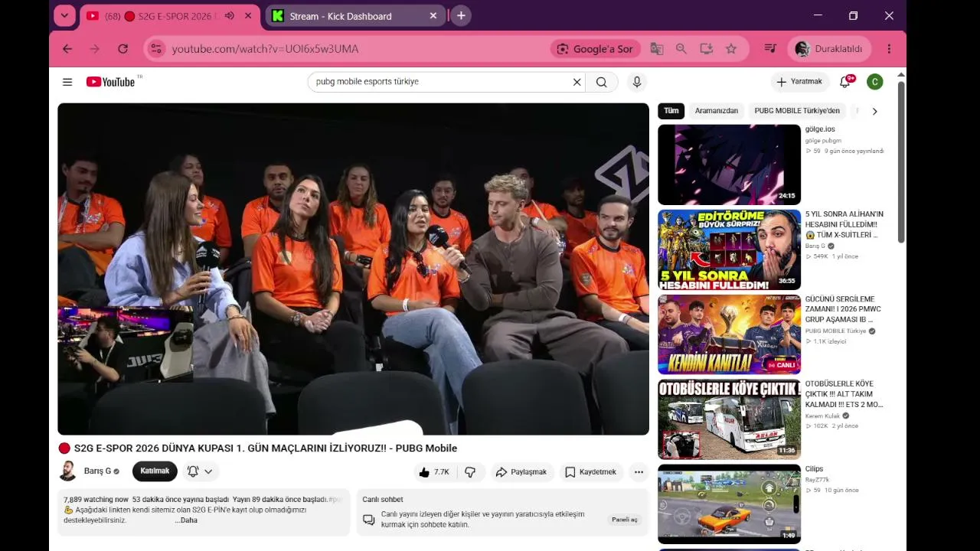Click the Katılmak join button
Image resolution: width=980 pixels, height=551 pixels.
155,471
